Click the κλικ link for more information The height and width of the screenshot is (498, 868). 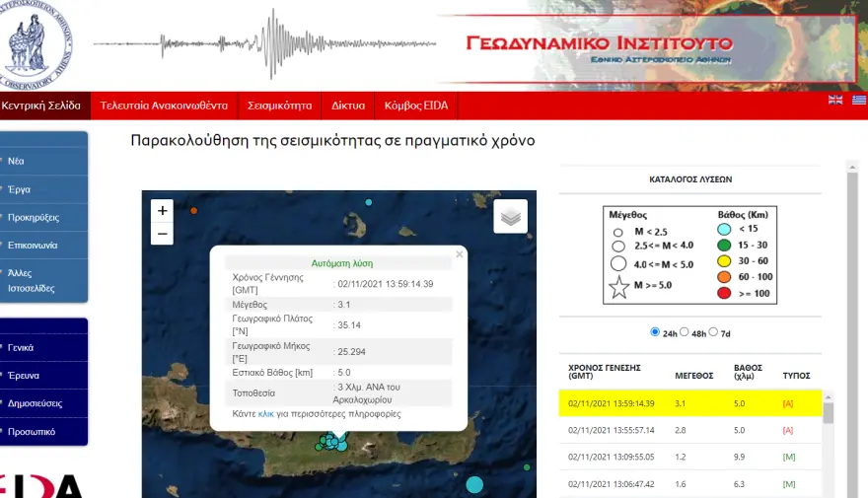pos(265,414)
